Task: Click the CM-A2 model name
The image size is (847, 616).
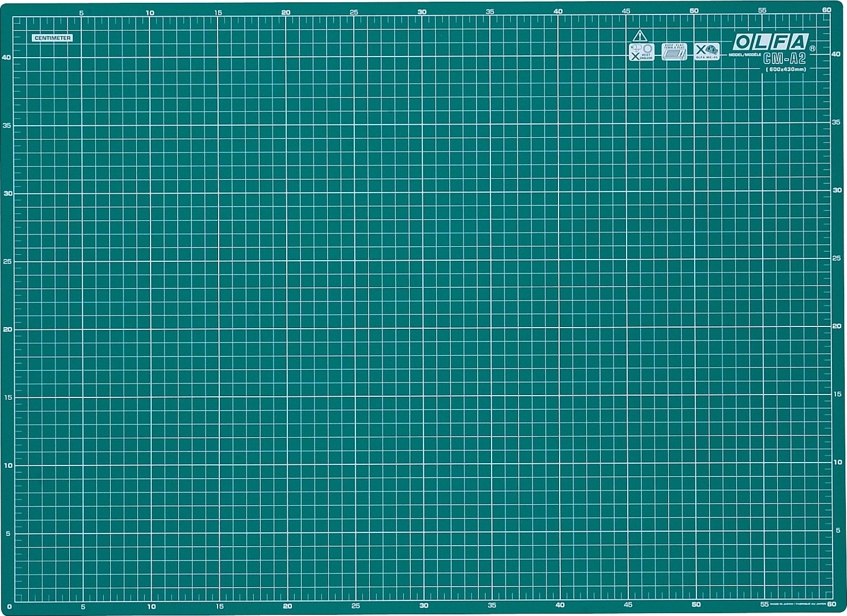Action: coord(784,59)
